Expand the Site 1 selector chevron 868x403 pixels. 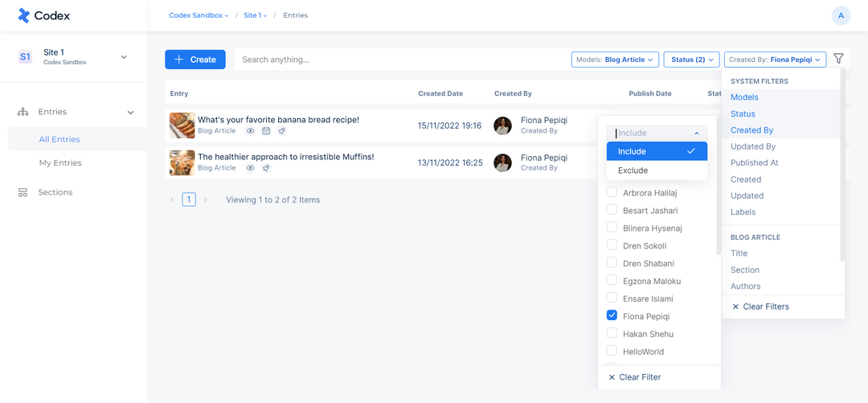[x=124, y=57]
